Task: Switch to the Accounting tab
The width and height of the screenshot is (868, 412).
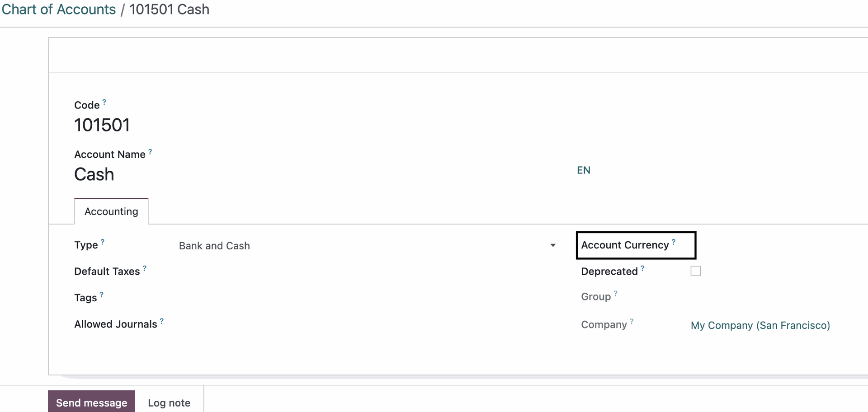Action: [x=111, y=211]
